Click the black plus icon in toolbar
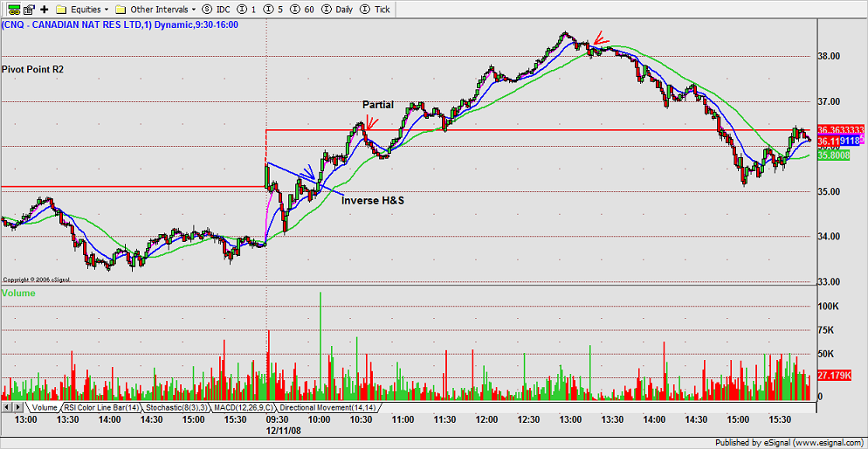The image size is (868, 449). [x=45, y=10]
